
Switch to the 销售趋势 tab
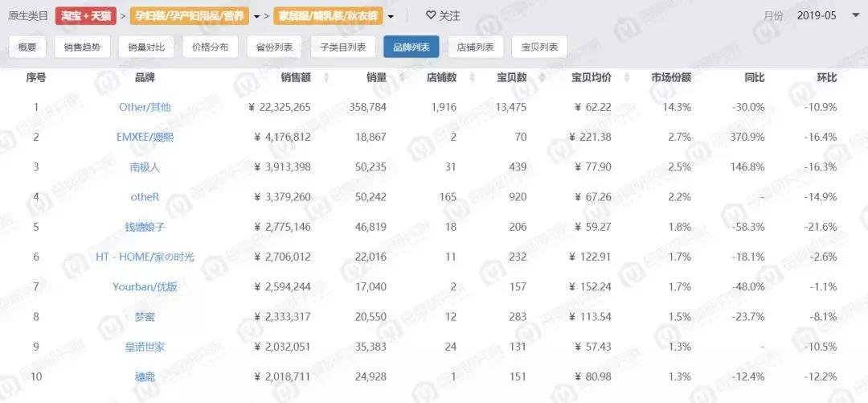point(83,47)
